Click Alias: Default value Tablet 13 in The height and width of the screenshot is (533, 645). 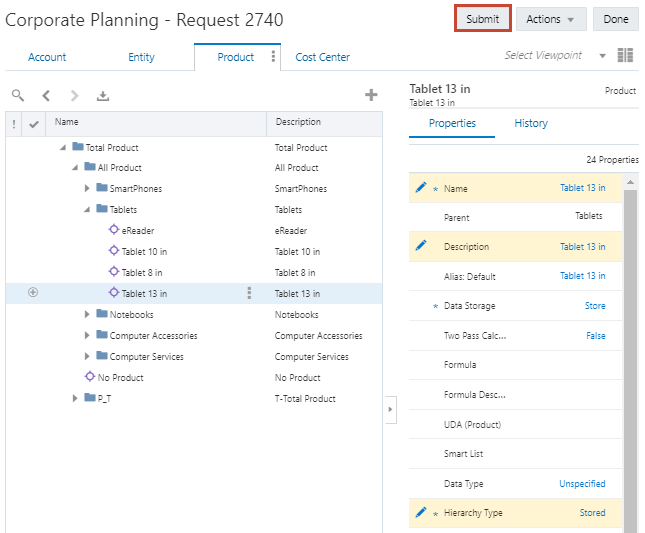click(x=582, y=276)
